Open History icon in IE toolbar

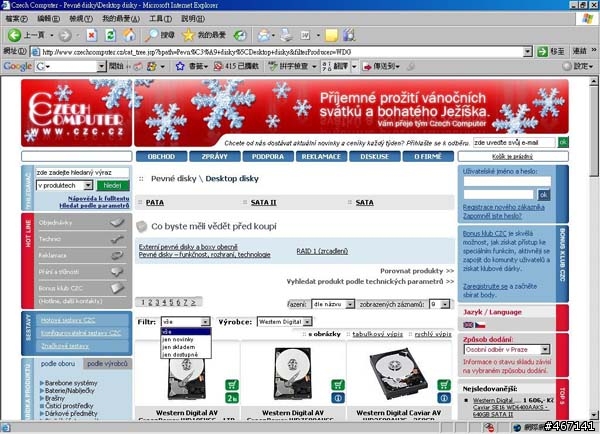(x=240, y=35)
